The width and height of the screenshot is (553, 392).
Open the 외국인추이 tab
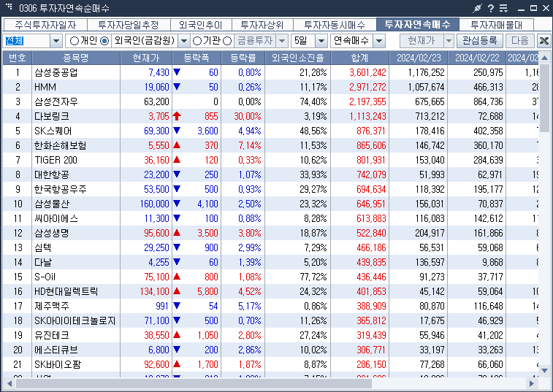click(x=201, y=25)
